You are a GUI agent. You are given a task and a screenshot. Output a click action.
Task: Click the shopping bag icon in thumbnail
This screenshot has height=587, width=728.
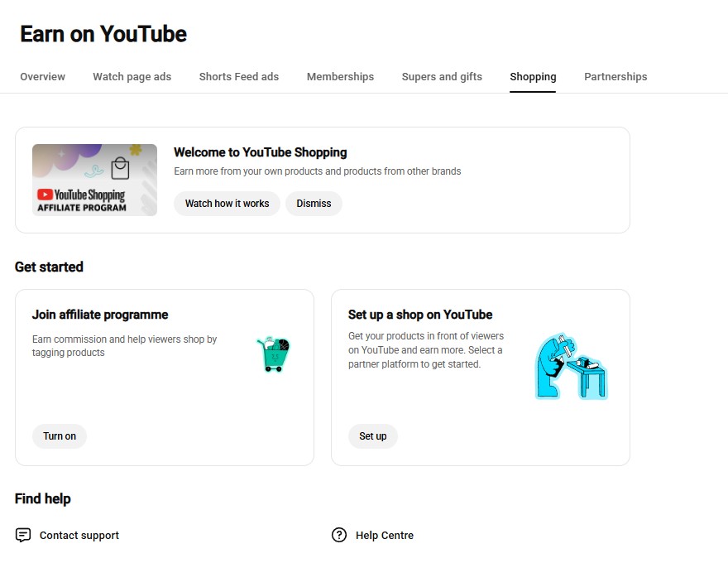(120, 168)
